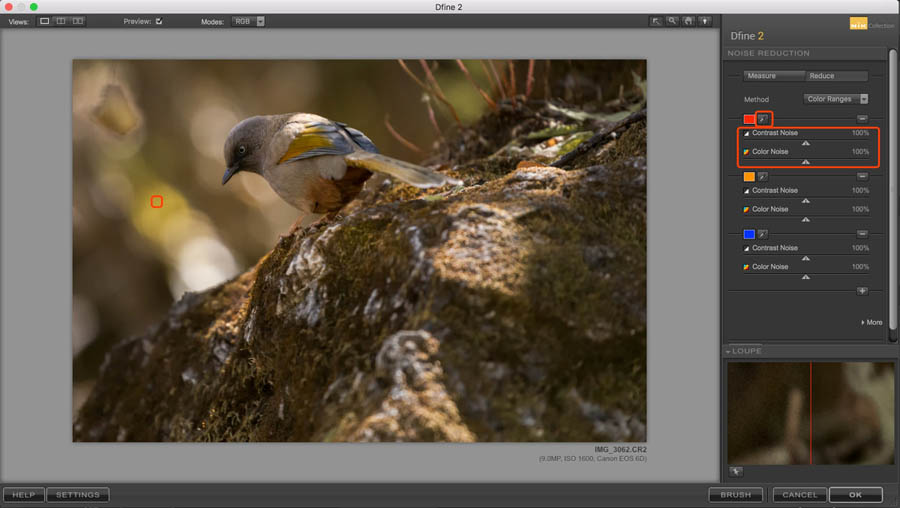Viewport: 900px width, 508px height.
Task: Expand the More options disclosure
Action: coord(872,322)
